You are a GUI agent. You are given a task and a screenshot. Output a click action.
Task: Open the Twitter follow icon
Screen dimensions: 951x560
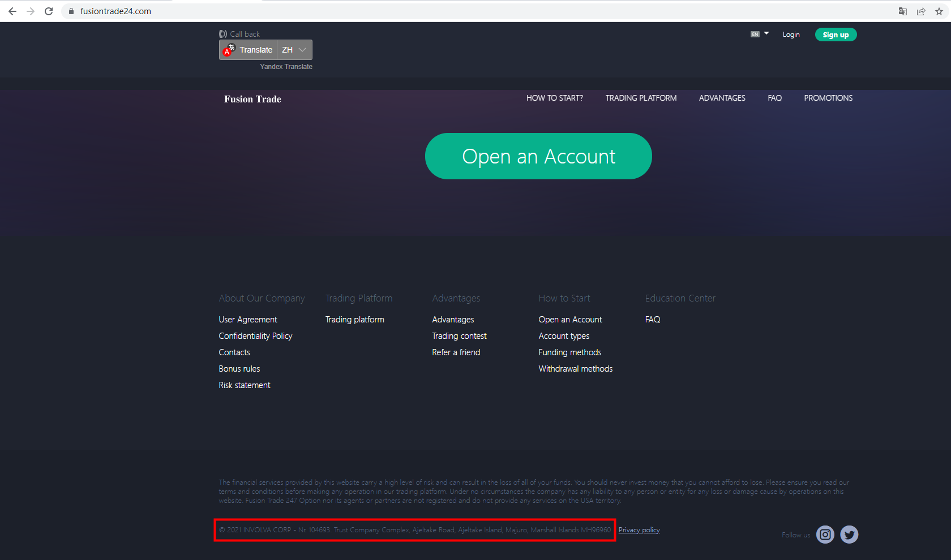(849, 535)
